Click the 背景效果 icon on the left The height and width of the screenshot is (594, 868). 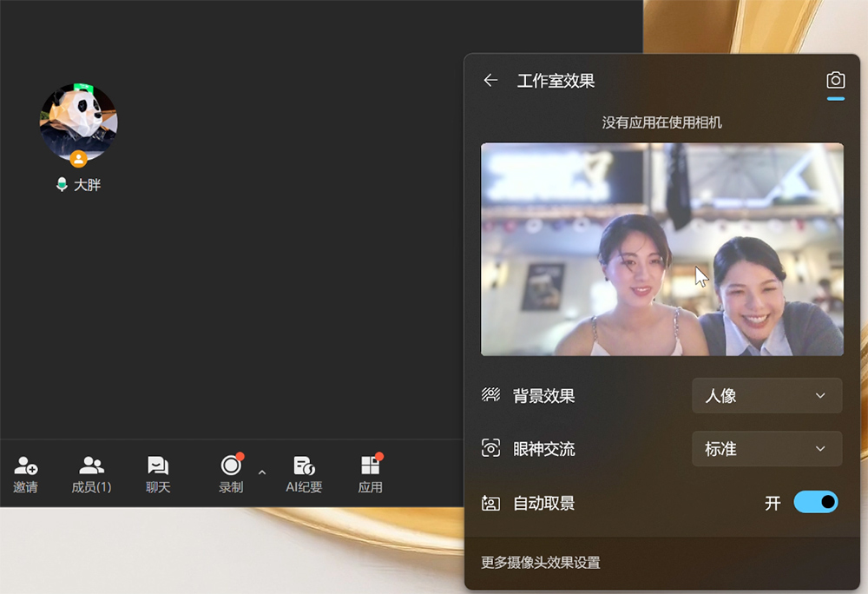click(490, 396)
